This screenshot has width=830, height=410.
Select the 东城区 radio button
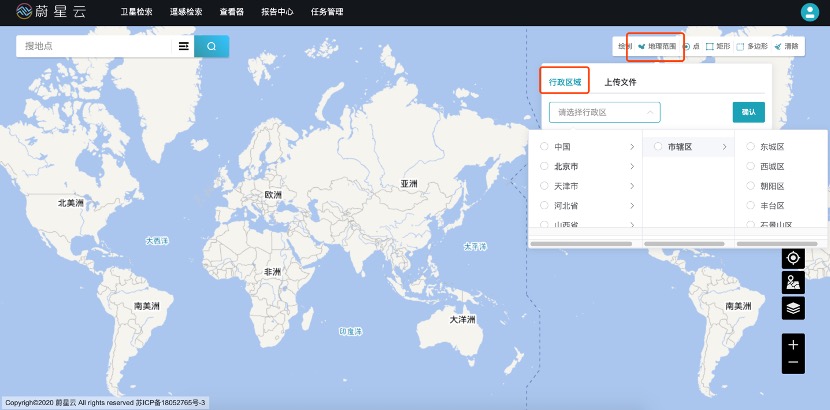750,147
